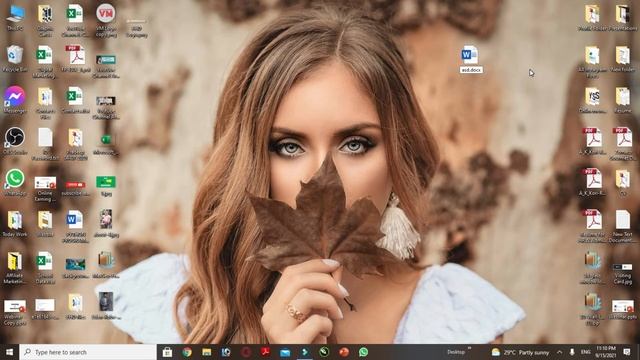Select the Presentations folder on desktop
The image size is (640, 360).
point(623,18)
